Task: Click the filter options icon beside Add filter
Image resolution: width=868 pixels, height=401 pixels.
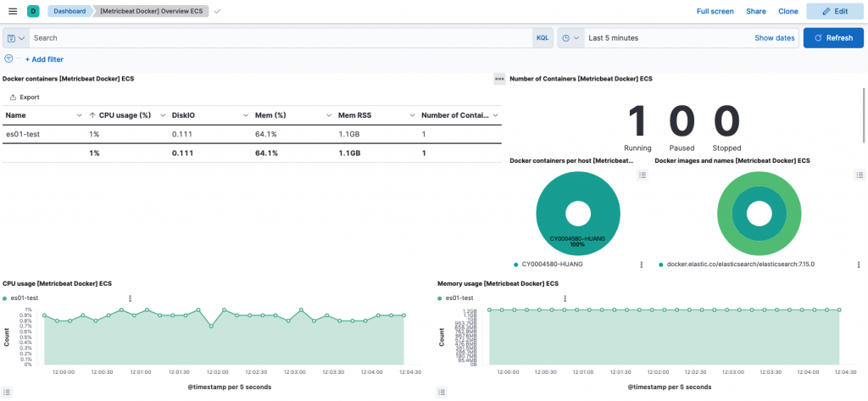Action: (8, 58)
